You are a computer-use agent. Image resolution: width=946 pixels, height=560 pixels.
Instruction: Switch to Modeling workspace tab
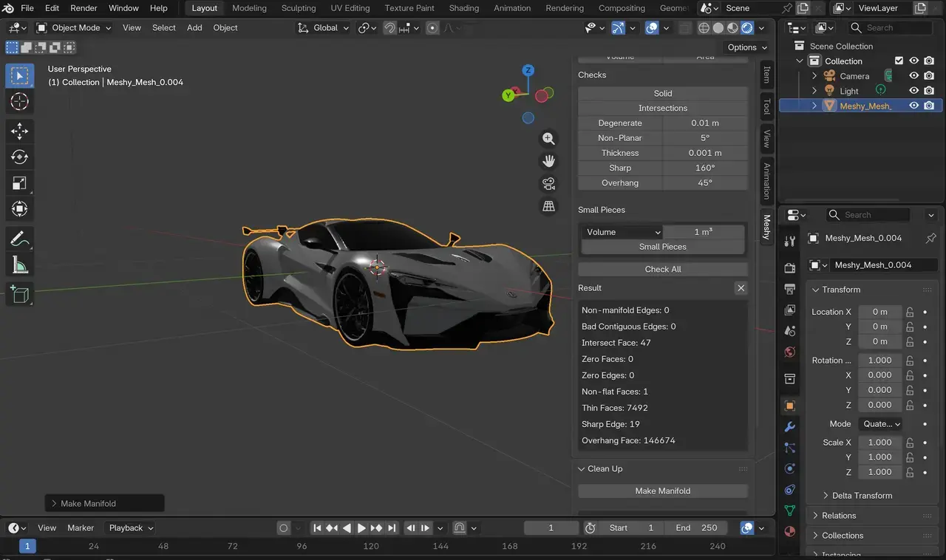coord(249,8)
